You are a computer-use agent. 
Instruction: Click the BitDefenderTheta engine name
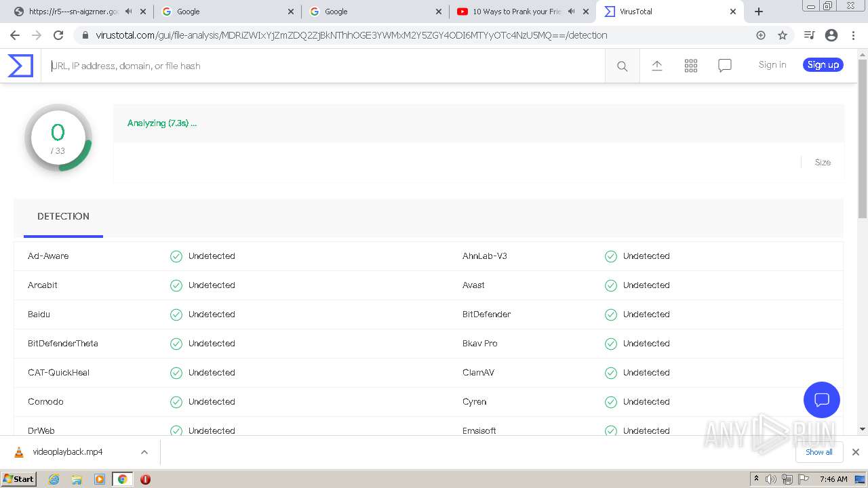[x=63, y=344]
